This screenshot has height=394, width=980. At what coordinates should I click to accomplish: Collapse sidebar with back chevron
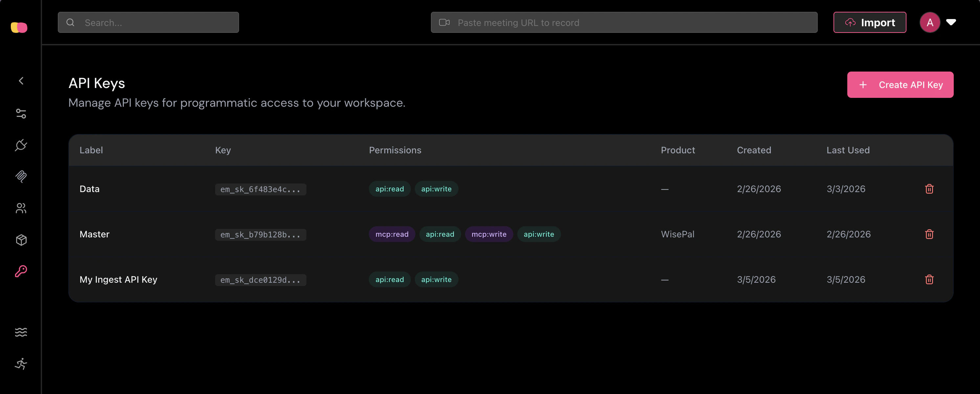(21, 81)
